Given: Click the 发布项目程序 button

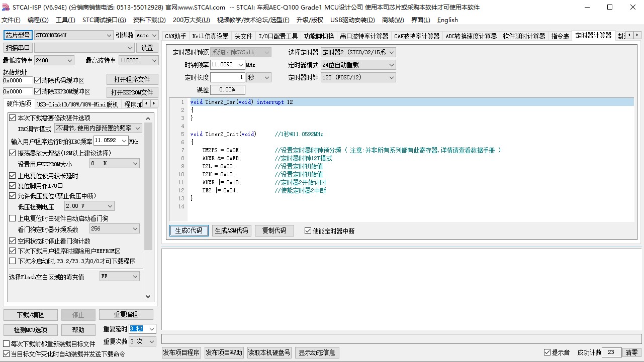Looking at the screenshot, I should [x=181, y=352].
